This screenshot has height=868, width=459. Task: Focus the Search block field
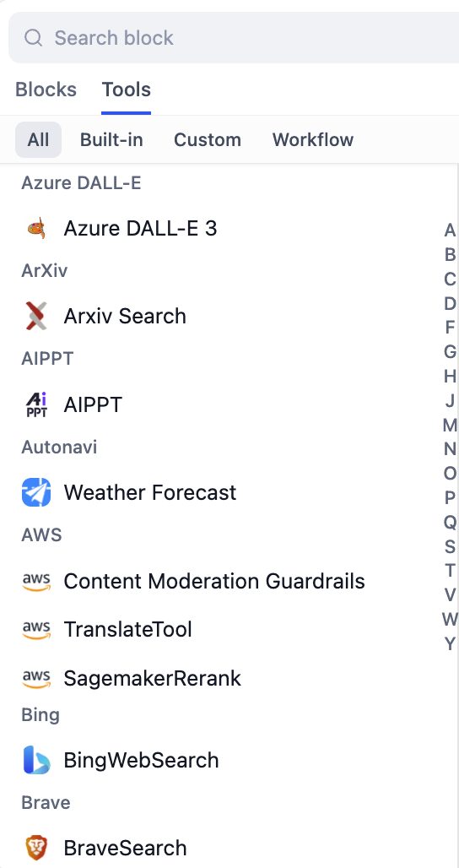(234, 38)
